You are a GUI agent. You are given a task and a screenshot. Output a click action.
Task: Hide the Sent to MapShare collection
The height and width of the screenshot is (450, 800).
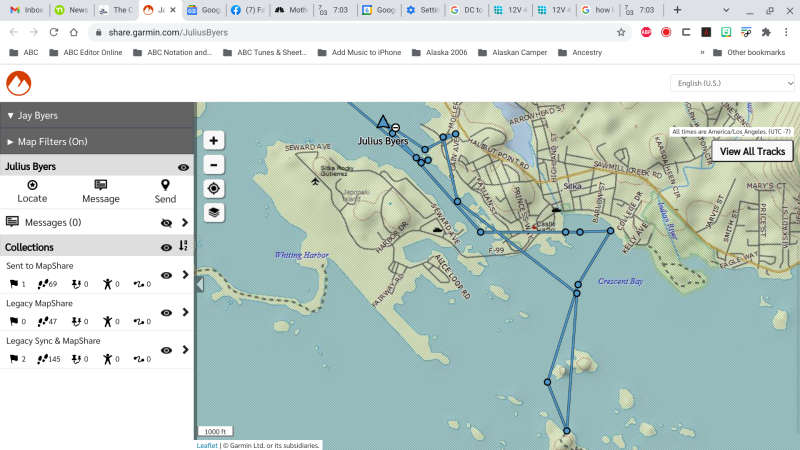pos(166,275)
